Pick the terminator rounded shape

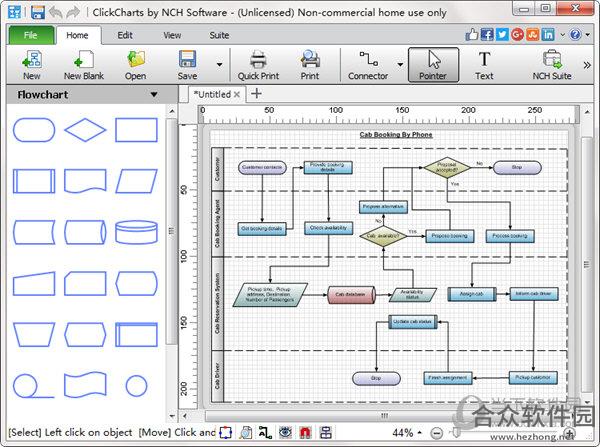pos(34,130)
